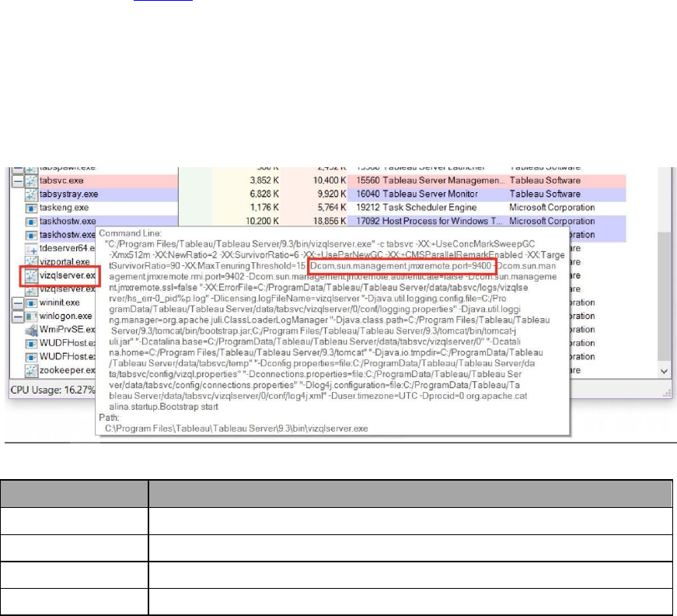This screenshot has height=616, width=677.
Task: Select the zookeeper.exe process name
Action: click(67, 370)
